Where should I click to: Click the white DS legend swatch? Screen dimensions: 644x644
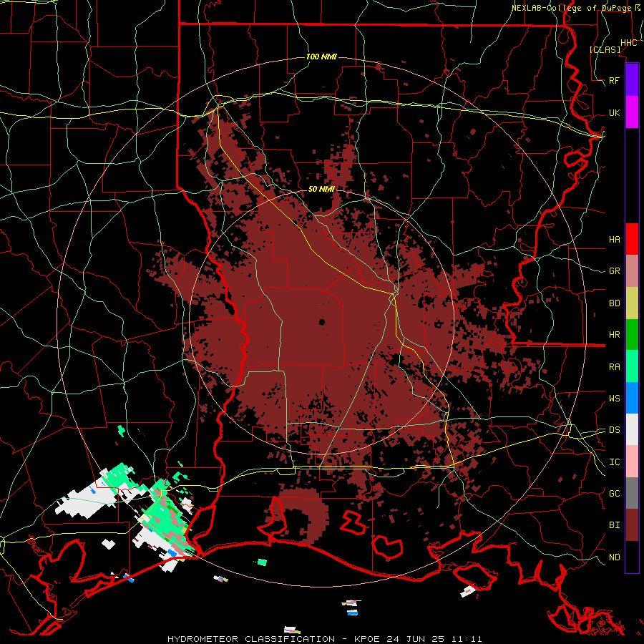pos(632,429)
